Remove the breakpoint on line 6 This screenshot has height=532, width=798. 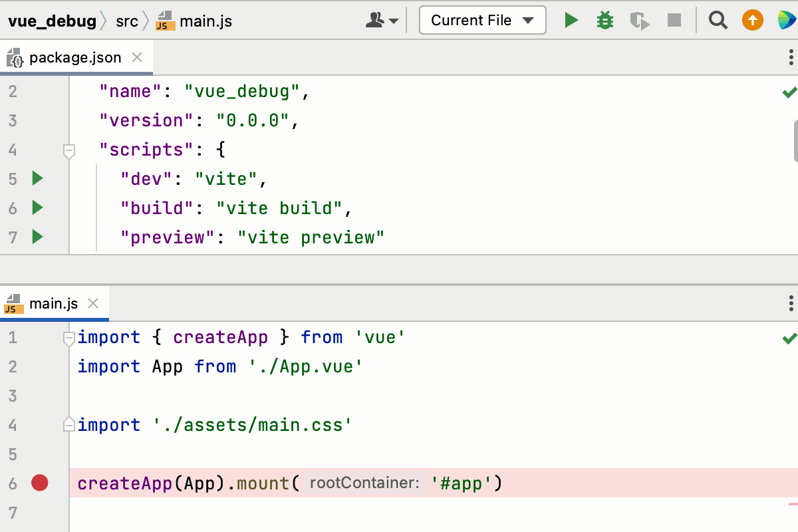(x=40, y=483)
